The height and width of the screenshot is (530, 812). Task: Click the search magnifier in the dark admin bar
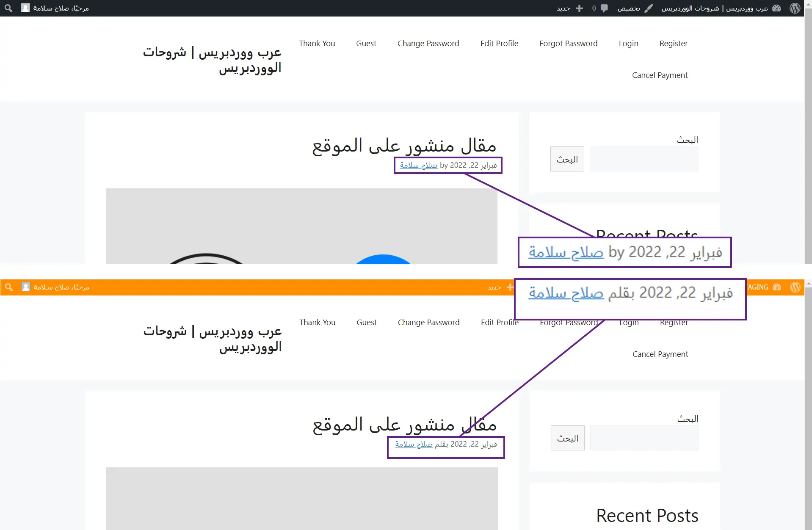pos(8,8)
